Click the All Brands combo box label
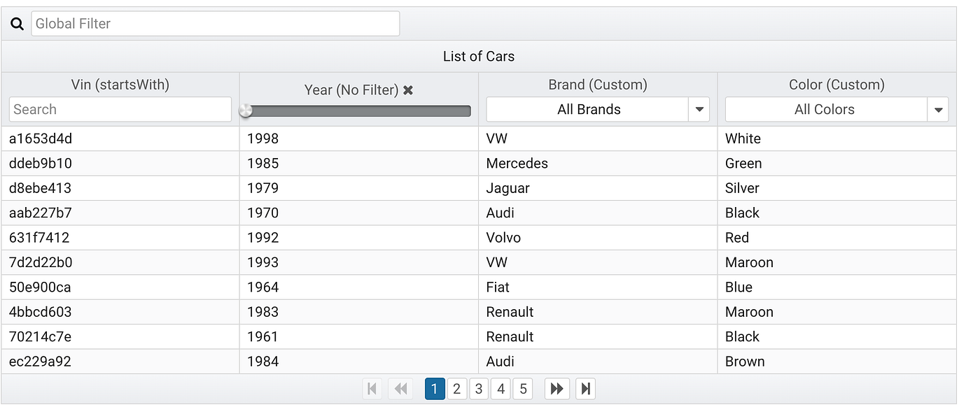This screenshot has width=980, height=407. tap(588, 110)
